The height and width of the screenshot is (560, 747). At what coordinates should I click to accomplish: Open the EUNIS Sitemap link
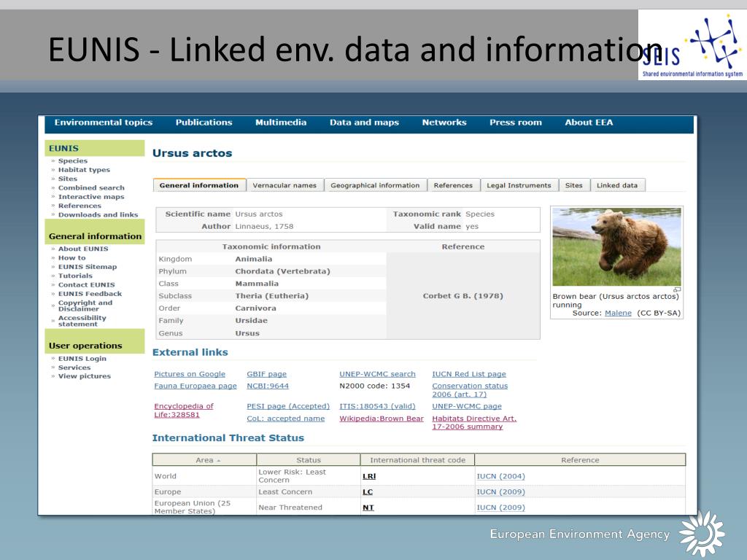pos(88,267)
